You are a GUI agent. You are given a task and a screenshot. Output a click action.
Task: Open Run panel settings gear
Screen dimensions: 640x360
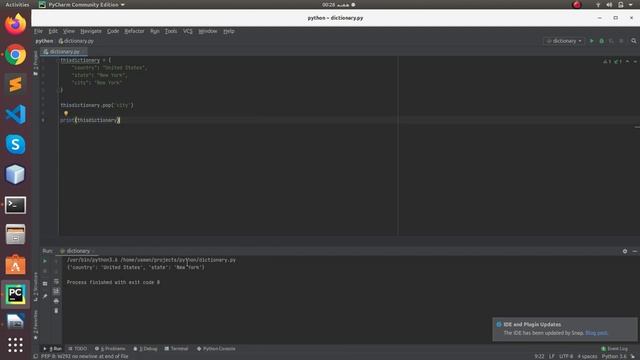(x=625, y=251)
